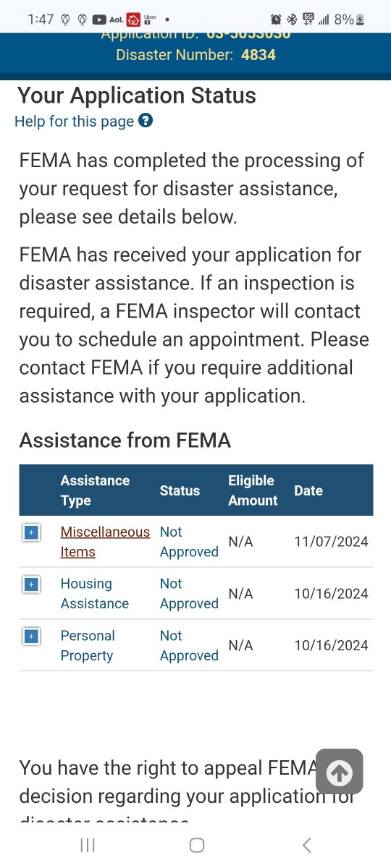The height and width of the screenshot is (868, 391).
Task: Open the Personal Property link
Action: click(x=88, y=645)
